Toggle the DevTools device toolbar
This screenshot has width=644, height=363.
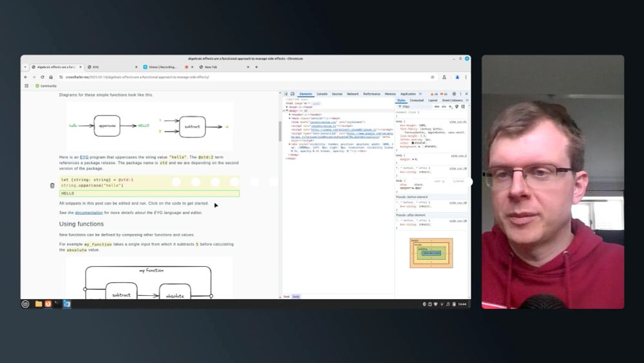click(x=292, y=94)
